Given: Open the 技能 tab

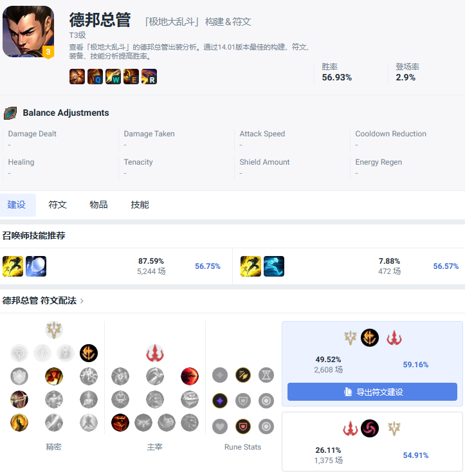Looking at the screenshot, I should (x=140, y=205).
